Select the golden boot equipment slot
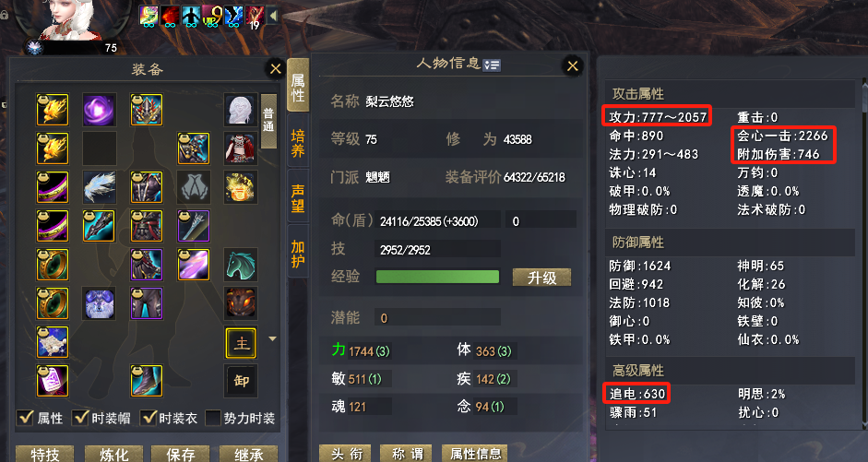This screenshot has width=868, height=462. tap(147, 381)
